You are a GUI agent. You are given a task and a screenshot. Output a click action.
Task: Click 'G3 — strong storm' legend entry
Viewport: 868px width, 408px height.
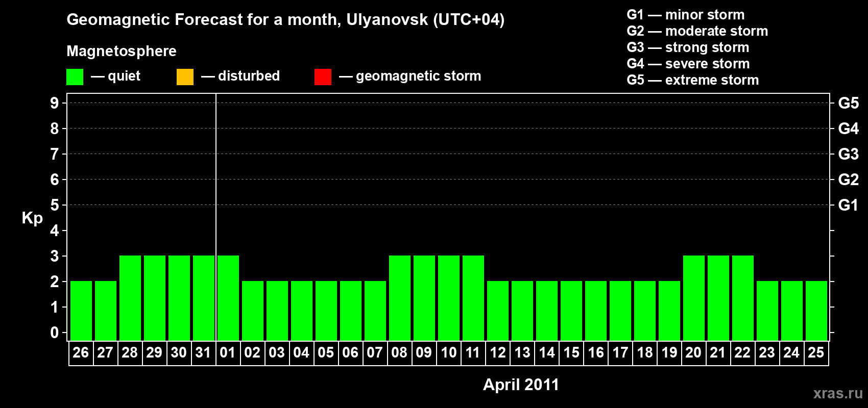(x=688, y=47)
